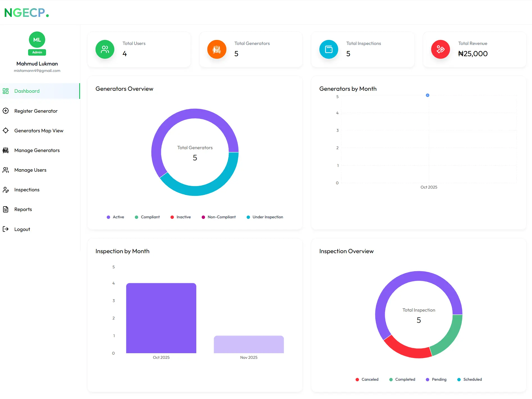Open the Dashboard menu item

tap(27, 91)
